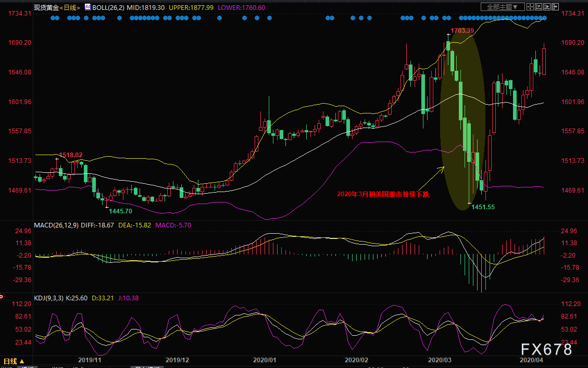Toggle the crosshair cursor icon
The image size is (588, 368).
coord(530,7)
